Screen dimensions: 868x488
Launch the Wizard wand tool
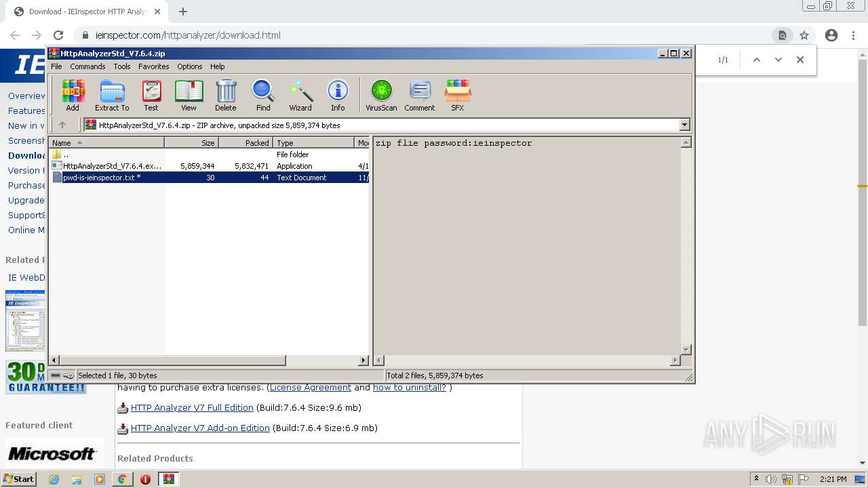[300, 95]
